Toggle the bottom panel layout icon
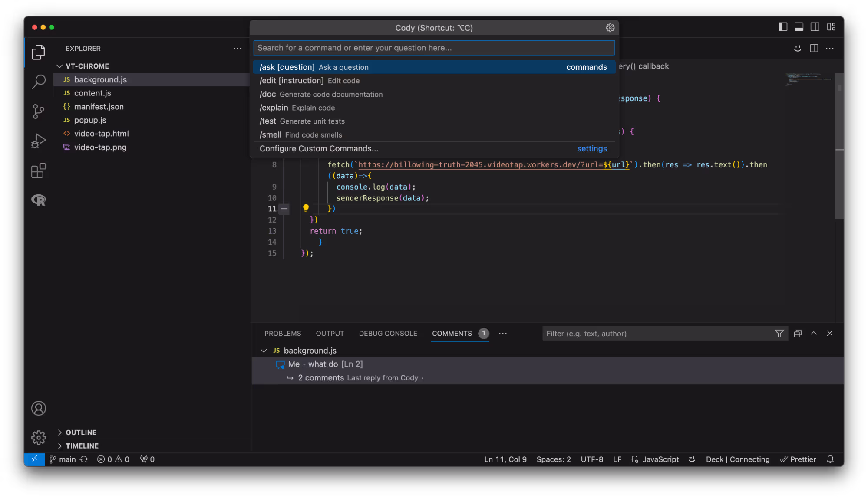868x498 pixels. pyautogui.click(x=799, y=27)
